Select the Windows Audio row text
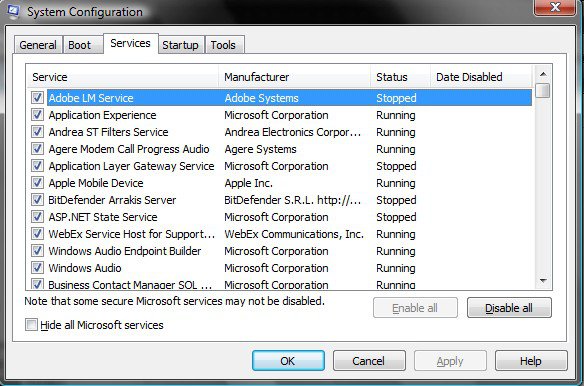The image size is (584, 386). tap(85, 268)
